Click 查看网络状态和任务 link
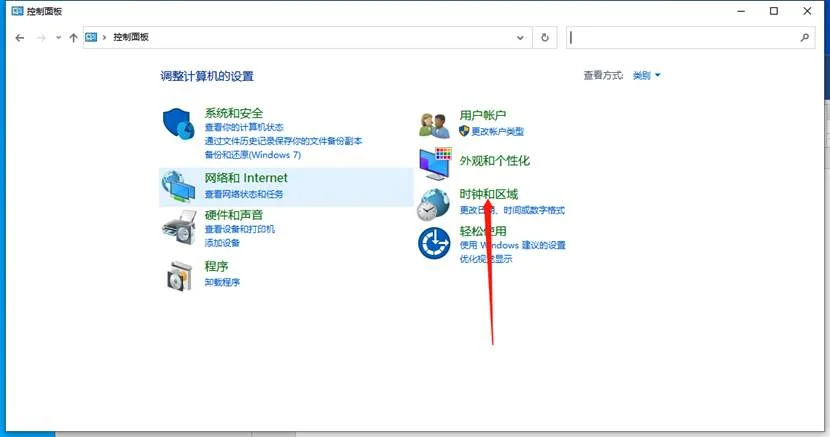 244,195
